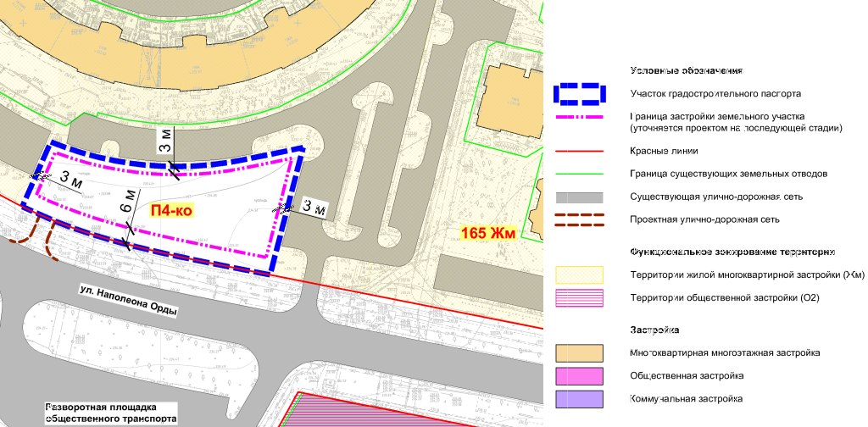Click the ул. Наполеона Орды street label

(128, 301)
